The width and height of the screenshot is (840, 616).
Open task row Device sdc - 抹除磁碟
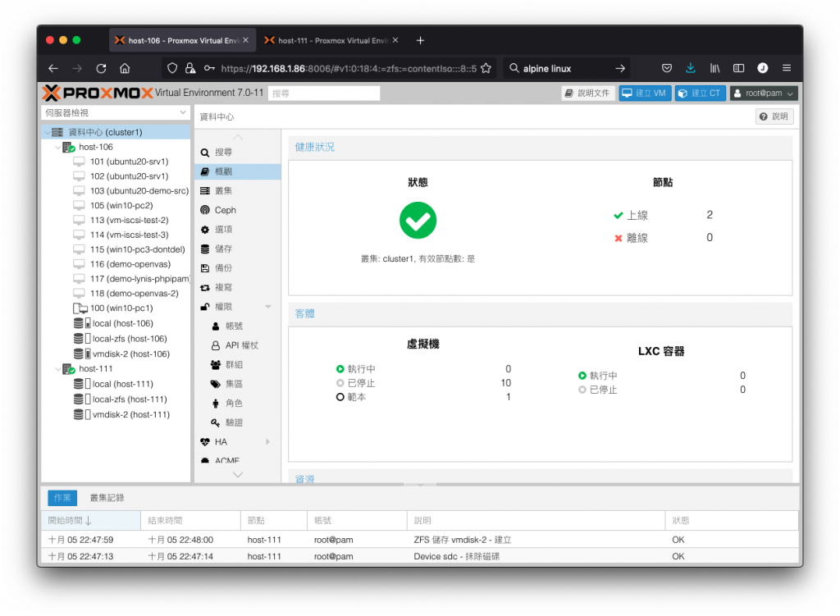point(419,557)
